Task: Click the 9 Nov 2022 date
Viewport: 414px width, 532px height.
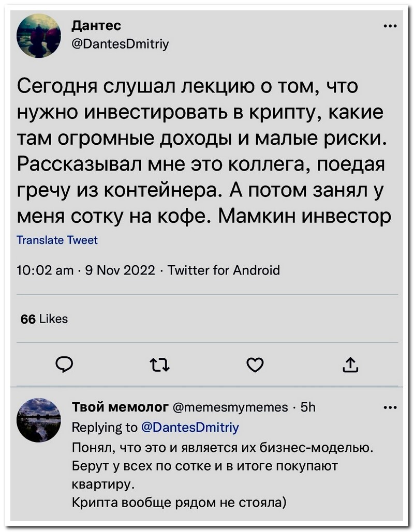Action: click(120, 270)
